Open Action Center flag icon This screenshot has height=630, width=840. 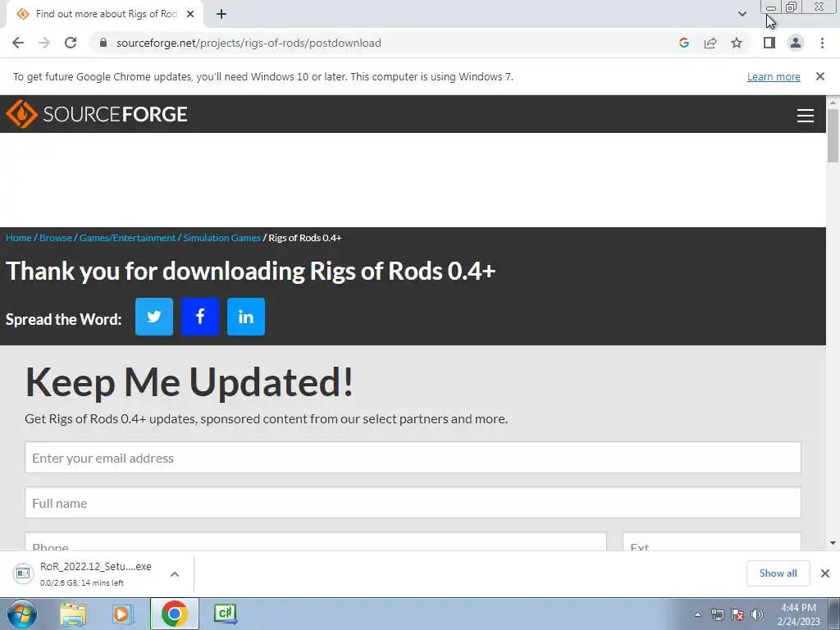737,614
